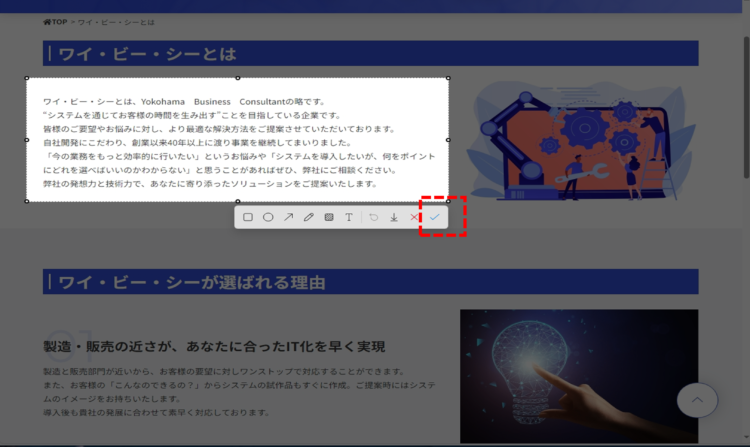Select the mosaic blur tool
Image resolution: width=750 pixels, height=447 pixels.
coord(329,217)
